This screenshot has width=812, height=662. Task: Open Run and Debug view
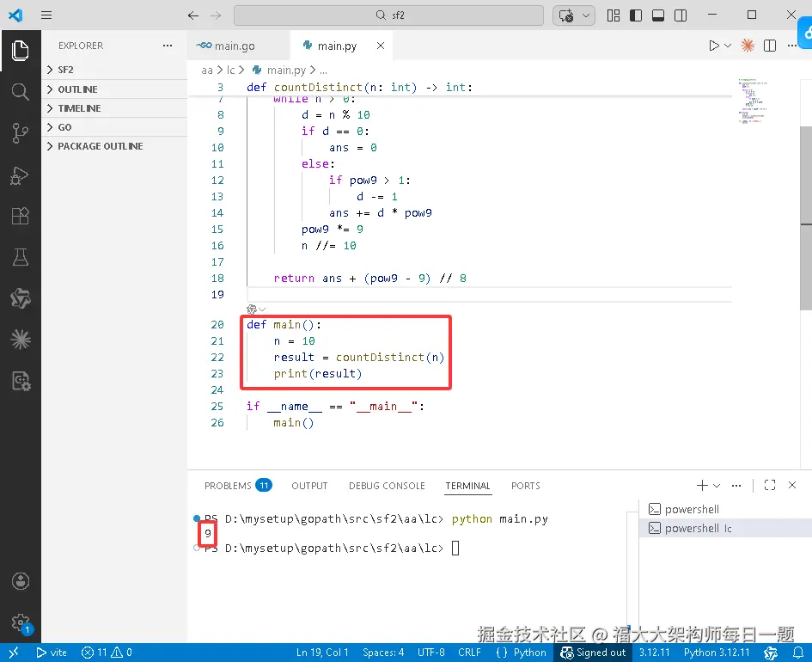(x=21, y=175)
